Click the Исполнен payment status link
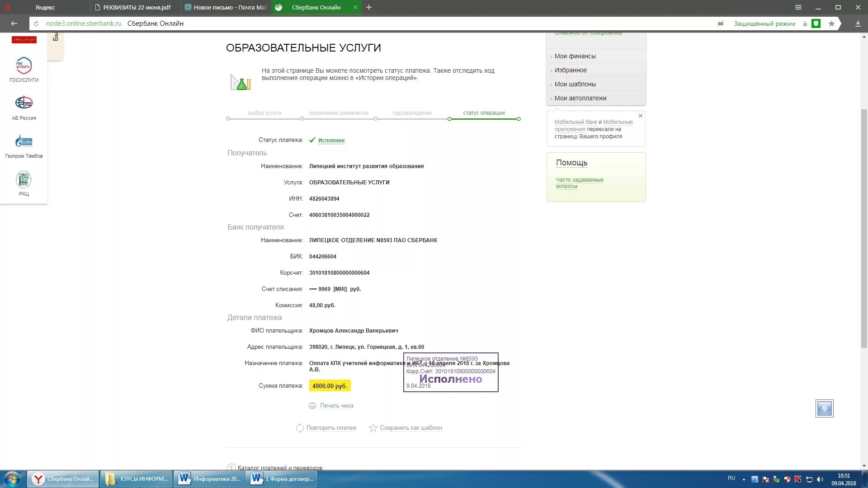This screenshot has height=488, width=868. (x=331, y=141)
